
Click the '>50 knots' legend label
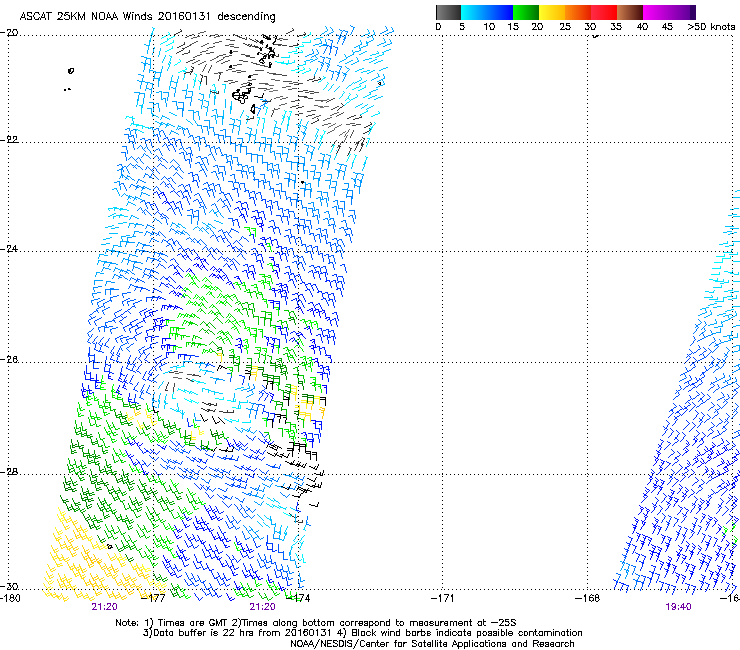711,27
